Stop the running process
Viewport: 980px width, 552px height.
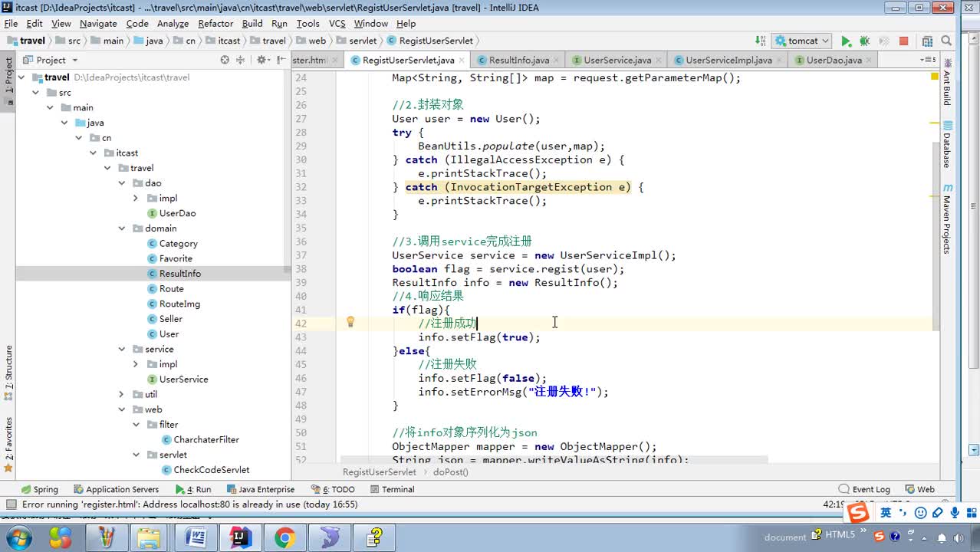(903, 41)
